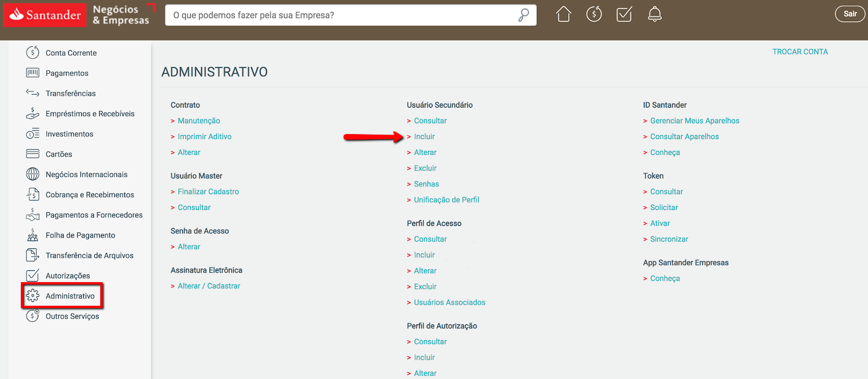Screen dimensions: 868x379
Task: Click the Empréstimos e Recebíveis hand icon
Action: point(33,113)
